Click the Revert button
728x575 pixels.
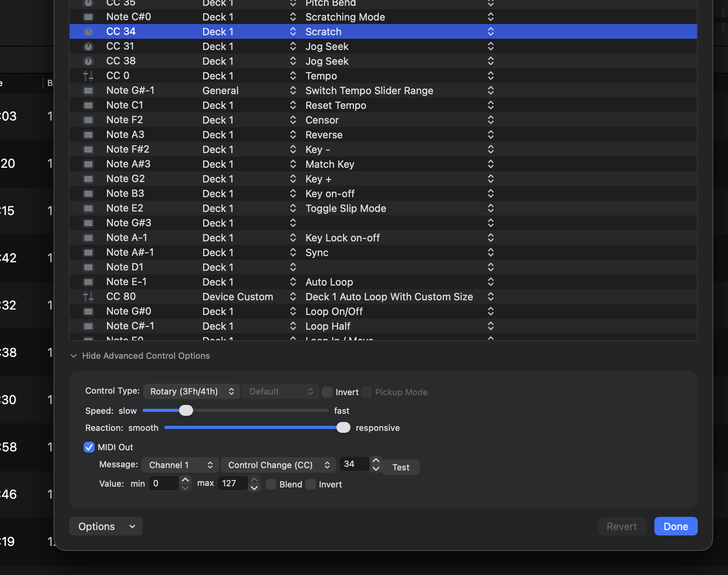coord(621,526)
